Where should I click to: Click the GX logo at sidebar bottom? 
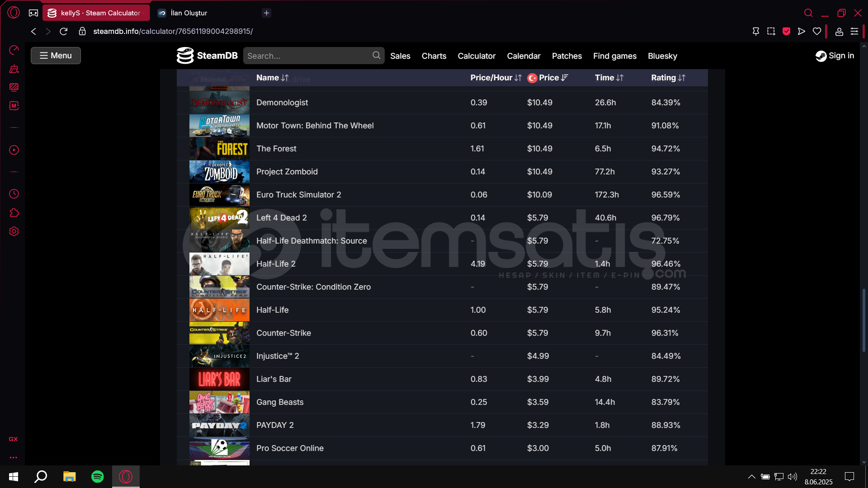[x=14, y=439]
